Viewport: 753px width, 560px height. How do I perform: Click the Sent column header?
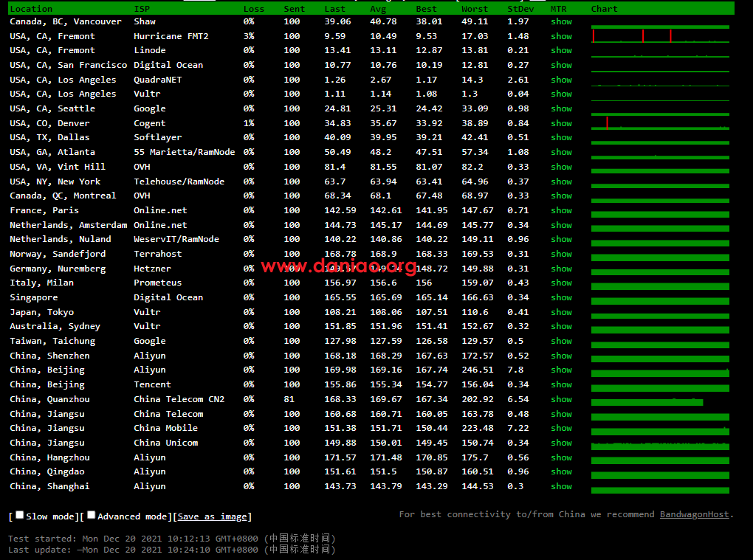pyautogui.click(x=295, y=9)
